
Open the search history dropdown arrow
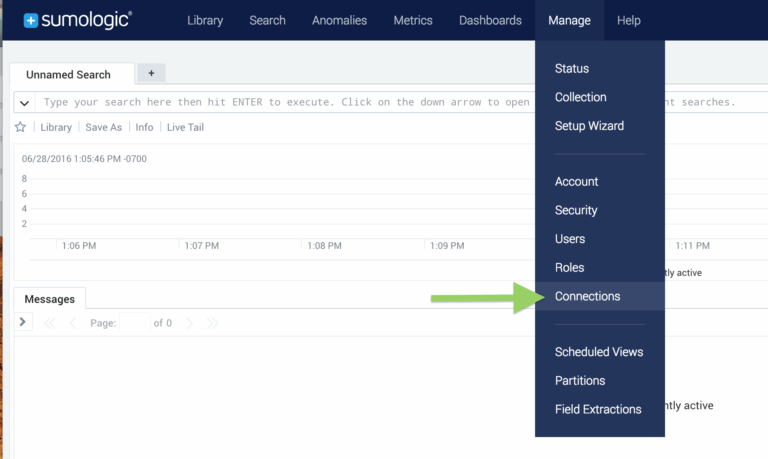[25, 103]
